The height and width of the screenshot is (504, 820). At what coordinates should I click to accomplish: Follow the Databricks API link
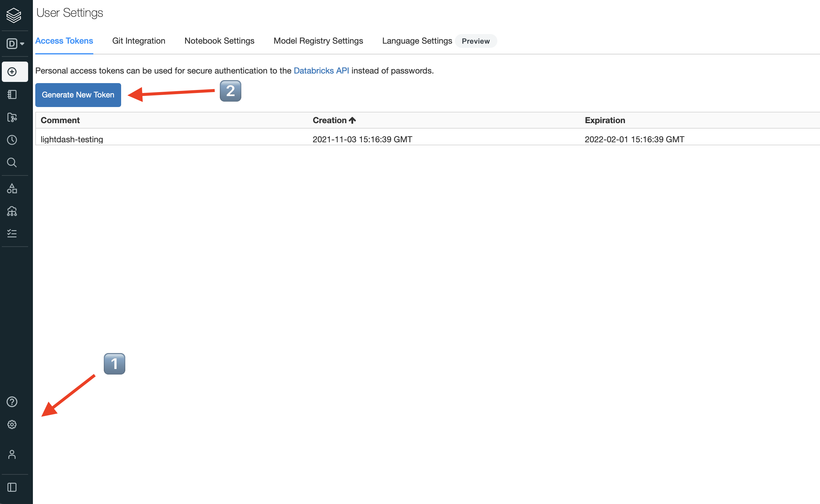(321, 71)
